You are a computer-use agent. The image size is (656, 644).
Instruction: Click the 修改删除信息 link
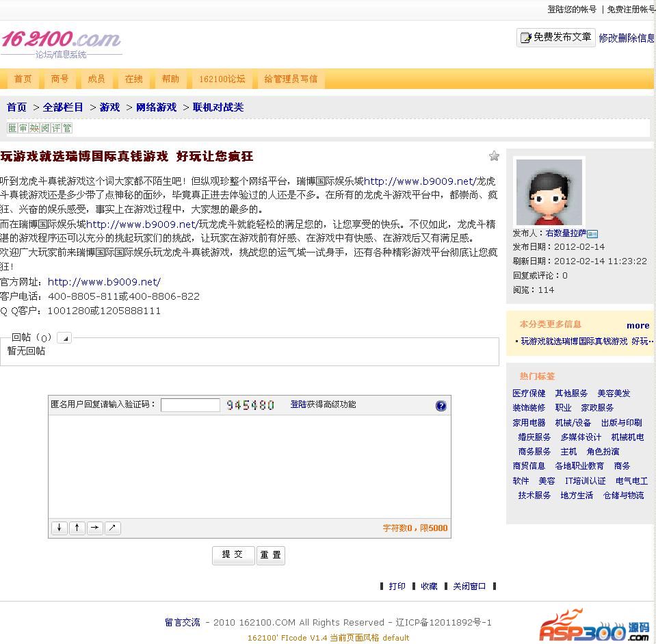tap(627, 38)
